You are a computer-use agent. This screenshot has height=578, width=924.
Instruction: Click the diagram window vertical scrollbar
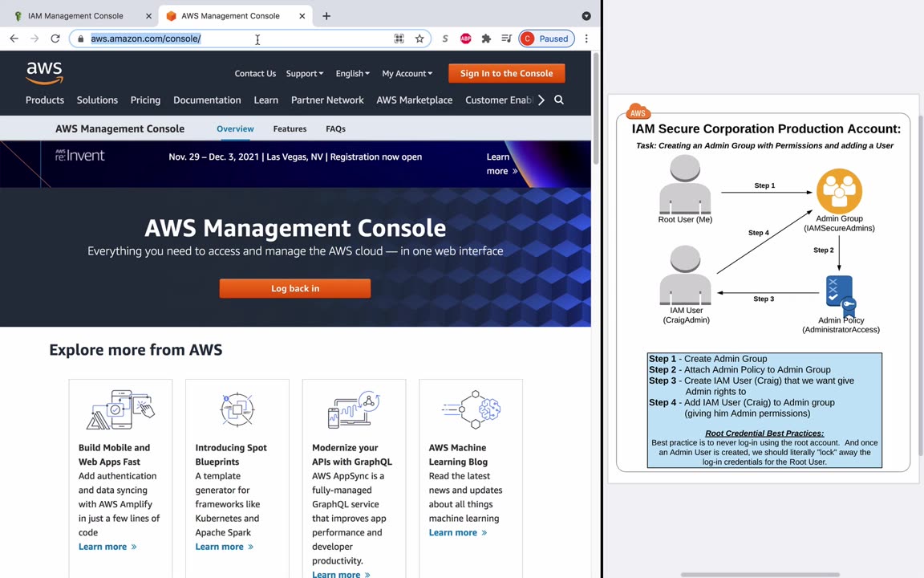[x=921, y=286]
